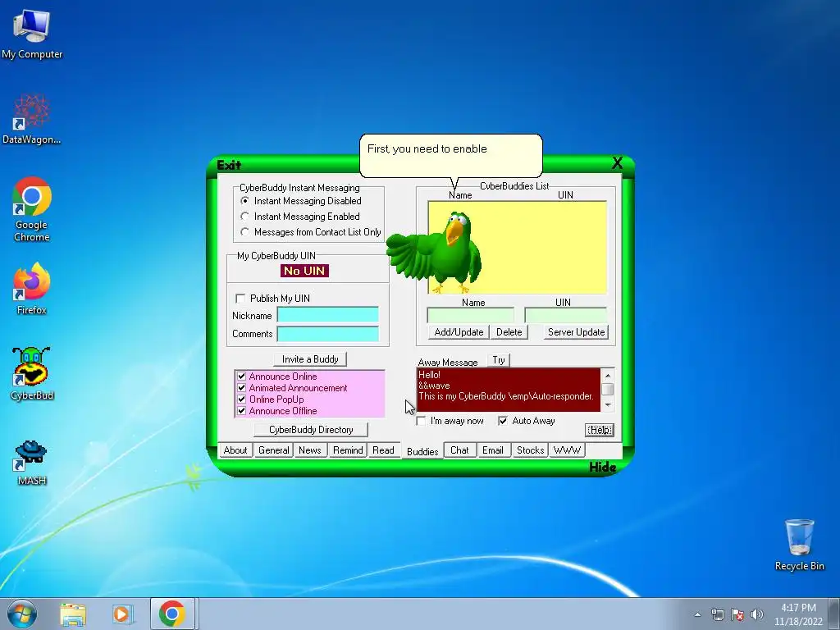
Task: Open the DataWagon desktop shortcut
Action: click(32, 119)
